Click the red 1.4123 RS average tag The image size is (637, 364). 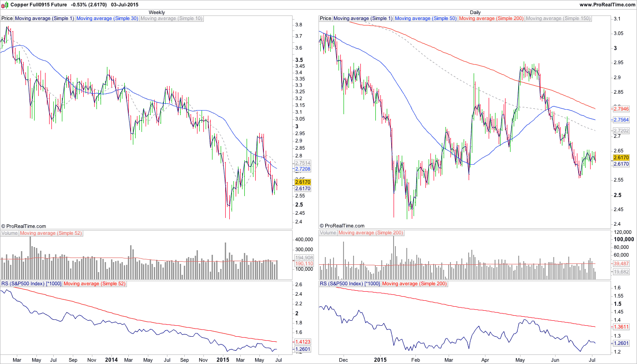coord(303,341)
